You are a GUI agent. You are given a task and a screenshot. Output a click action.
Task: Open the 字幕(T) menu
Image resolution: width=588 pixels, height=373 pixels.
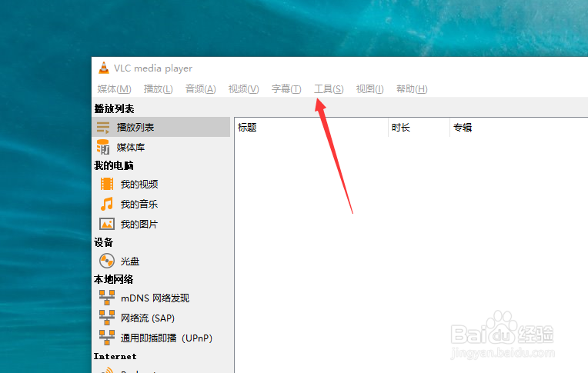pos(286,89)
